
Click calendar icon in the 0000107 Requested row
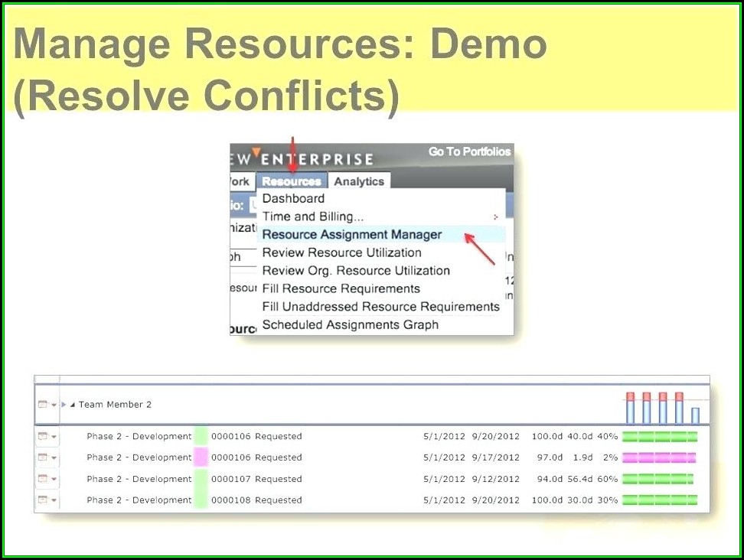(x=43, y=479)
